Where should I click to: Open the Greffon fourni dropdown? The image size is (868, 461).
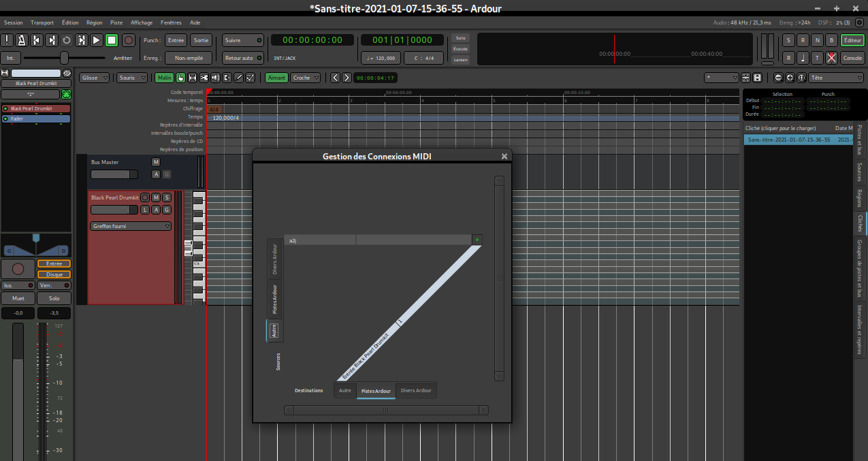coord(131,226)
